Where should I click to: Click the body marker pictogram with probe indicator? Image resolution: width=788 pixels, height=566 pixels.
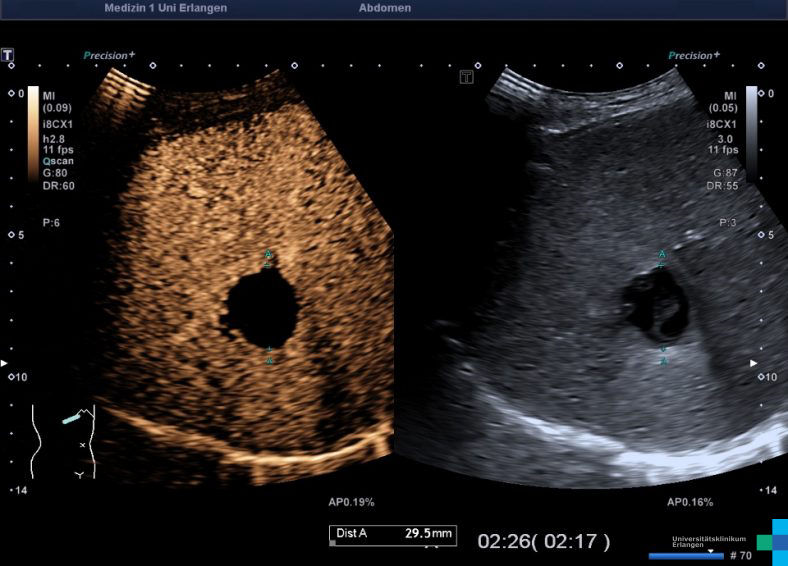pyautogui.click(x=63, y=440)
